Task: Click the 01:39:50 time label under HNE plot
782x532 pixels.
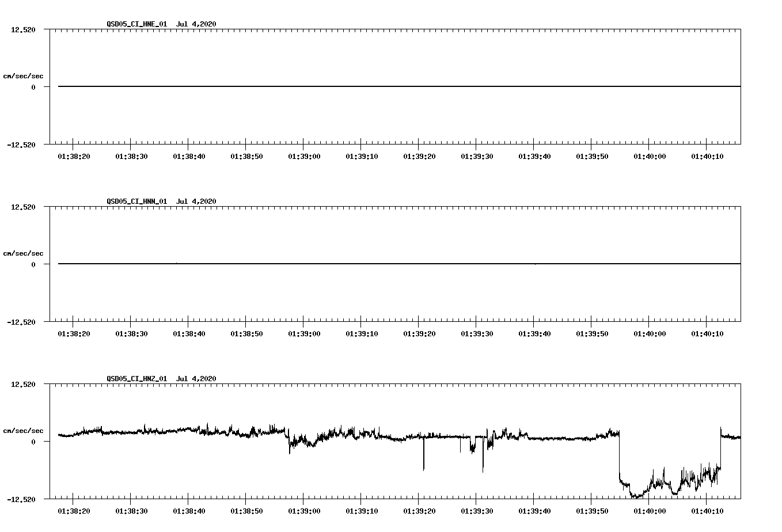Action: click(x=592, y=157)
